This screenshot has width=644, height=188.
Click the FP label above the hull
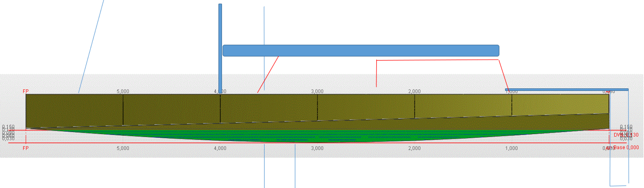pos(26,91)
